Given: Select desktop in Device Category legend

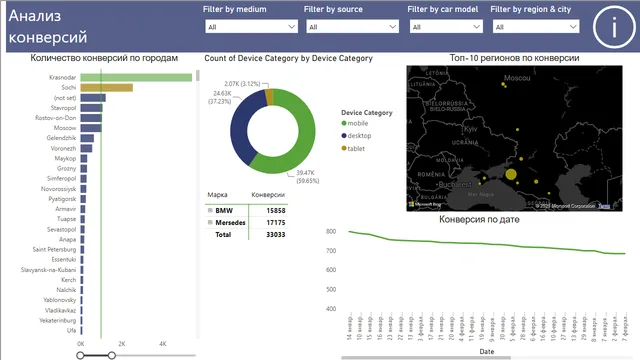Looking at the screenshot, I should 356,136.
